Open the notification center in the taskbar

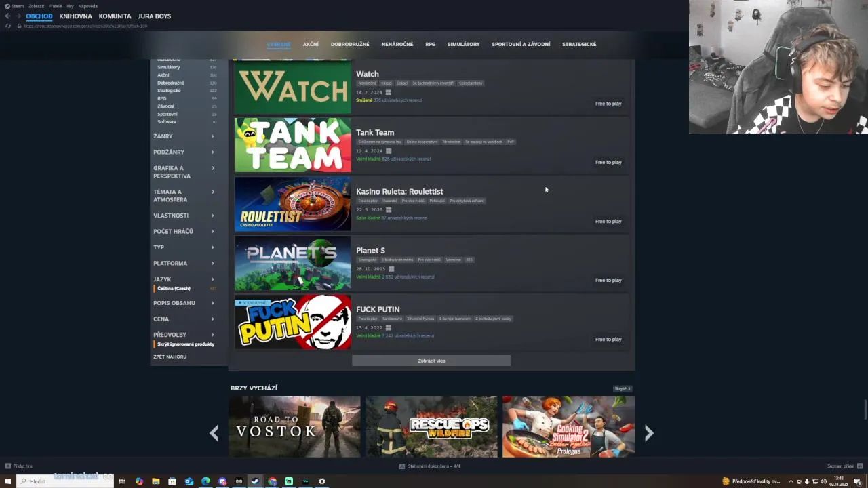pyautogui.click(x=857, y=481)
